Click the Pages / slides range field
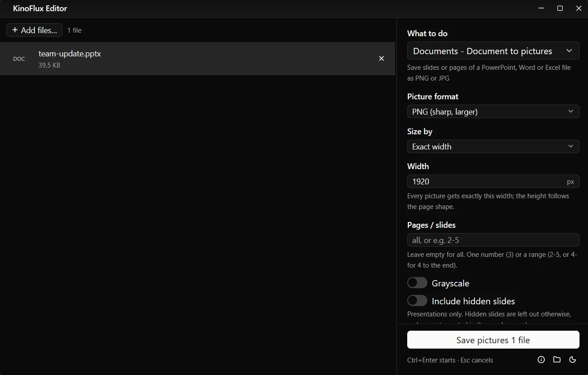The image size is (588, 375). [493, 240]
